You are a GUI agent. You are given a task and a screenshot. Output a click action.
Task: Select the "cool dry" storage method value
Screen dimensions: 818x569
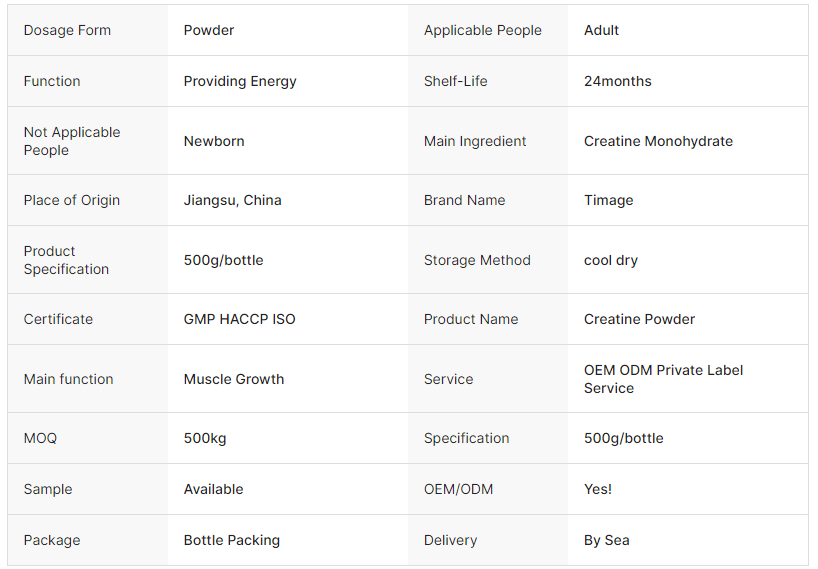(x=610, y=260)
